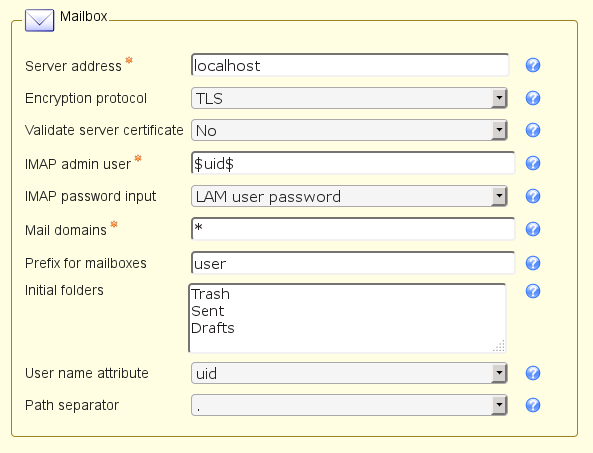Click the Mailbox envelope icon
593x453 pixels.
(40, 20)
